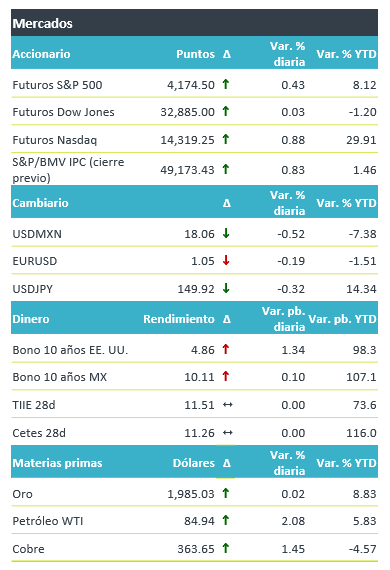
Task: Click the green down arrow for USDMXN
Action: click(226, 233)
